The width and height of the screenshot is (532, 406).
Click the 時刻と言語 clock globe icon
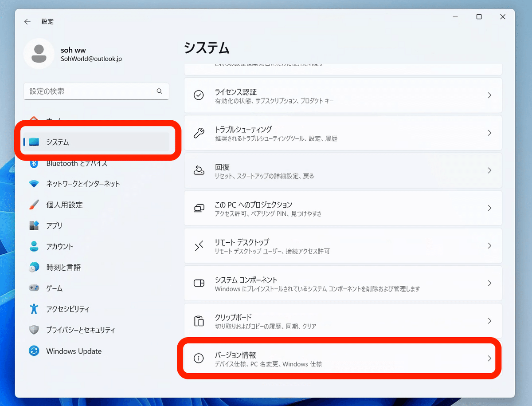34,268
